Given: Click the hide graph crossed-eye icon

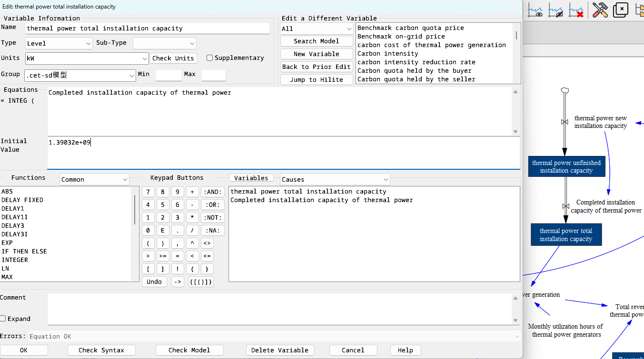Looking at the screenshot, I should (x=556, y=10).
